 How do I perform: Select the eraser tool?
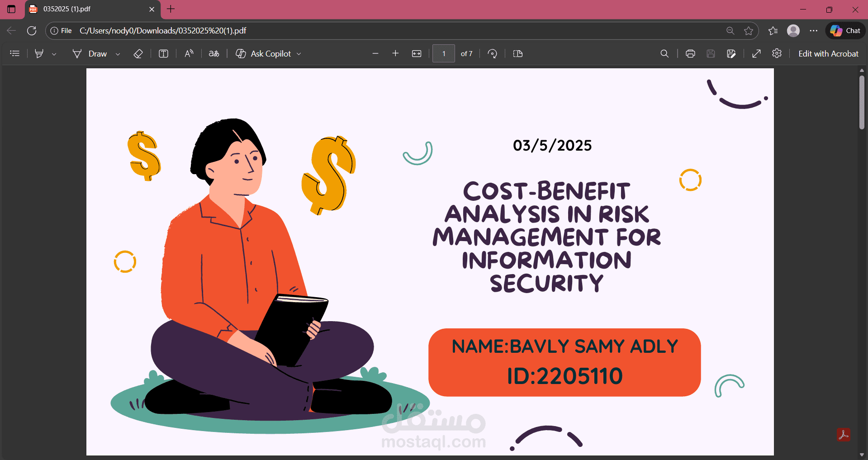point(138,53)
